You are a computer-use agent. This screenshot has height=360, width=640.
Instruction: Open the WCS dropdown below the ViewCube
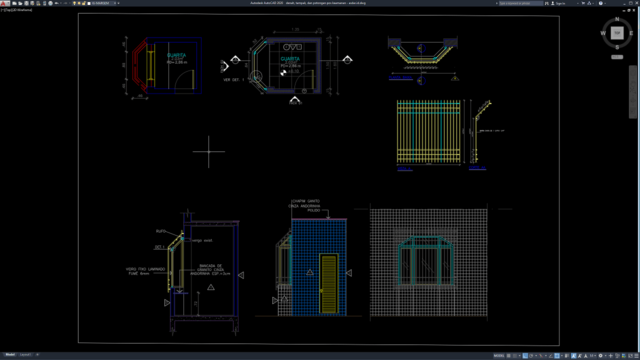[617, 57]
